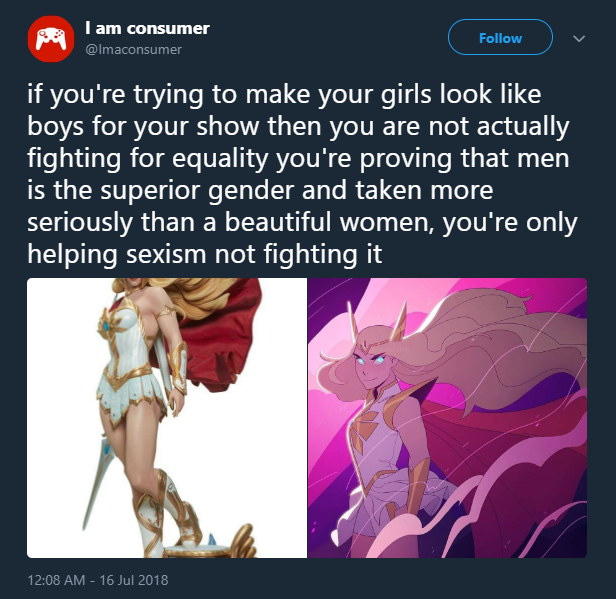616x599 pixels.
Task: Click the "12:08 AM" time text
Action: tap(56, 580)
